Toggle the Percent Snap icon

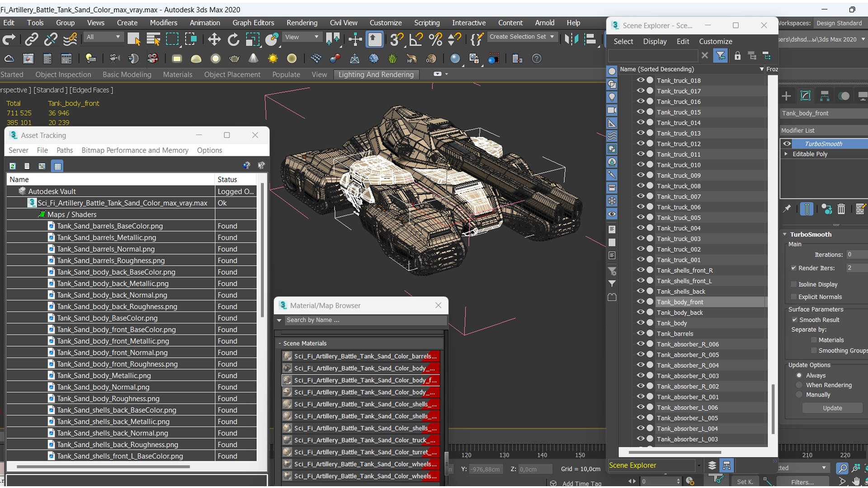[x=435, y=40]
